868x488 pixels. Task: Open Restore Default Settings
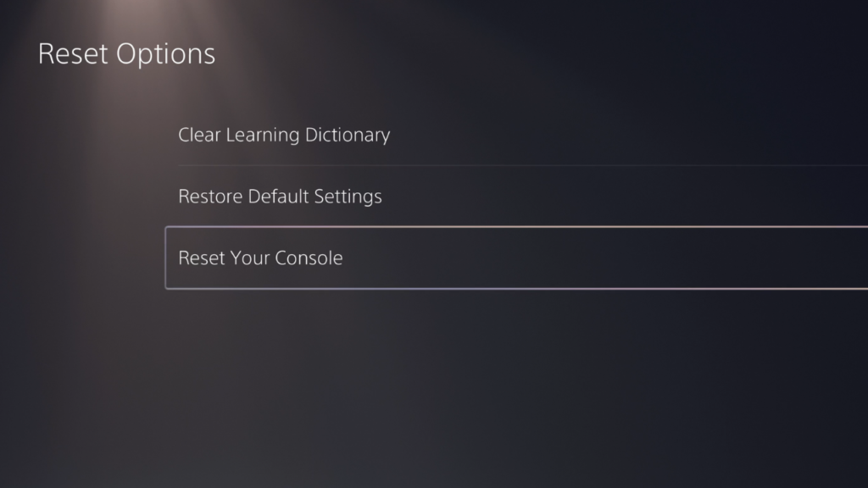pos(516,197)
